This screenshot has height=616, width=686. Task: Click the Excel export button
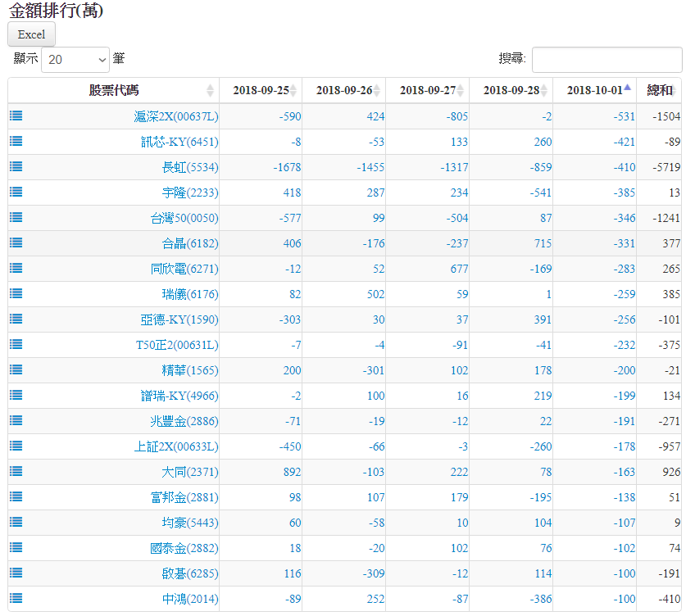point(31,34)
